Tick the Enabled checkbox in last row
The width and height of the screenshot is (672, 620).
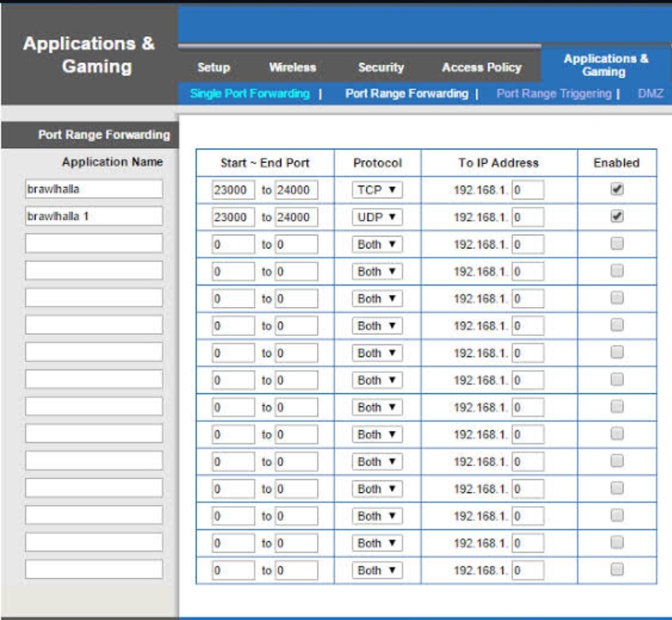coord(617,570)
